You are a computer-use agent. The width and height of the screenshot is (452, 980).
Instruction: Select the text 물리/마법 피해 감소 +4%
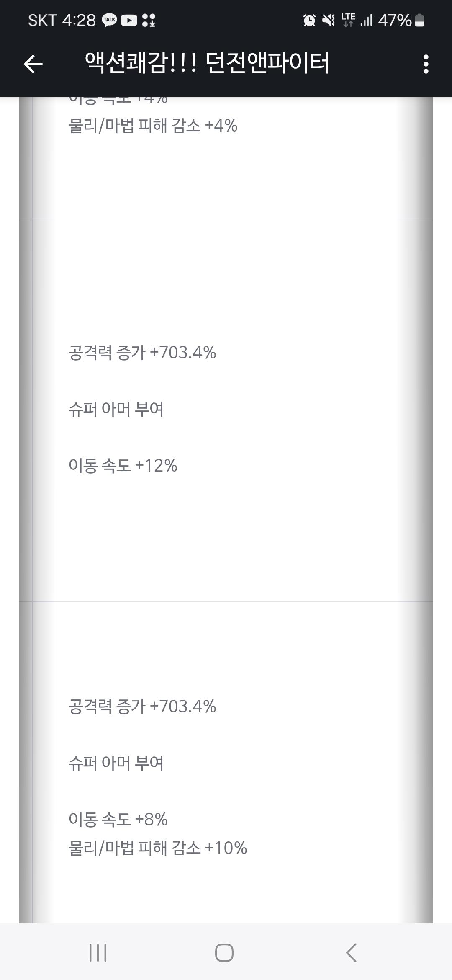[x=153, y=126]
